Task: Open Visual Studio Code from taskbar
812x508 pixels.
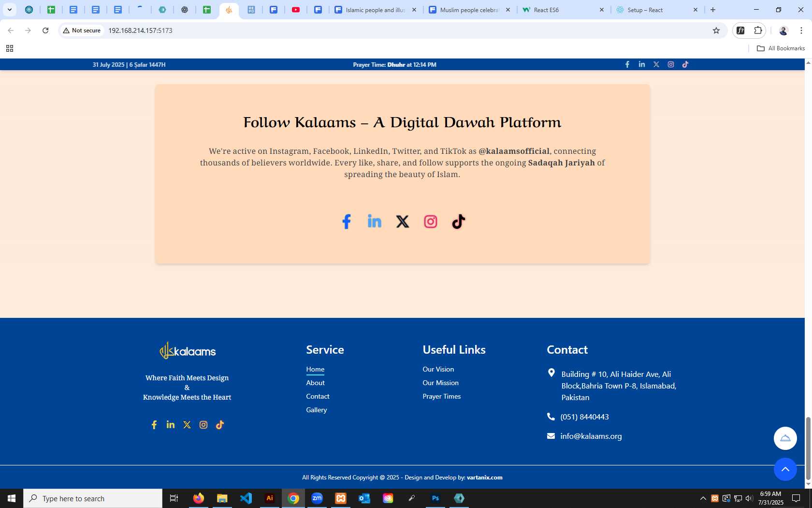Action: coord(246,498)
